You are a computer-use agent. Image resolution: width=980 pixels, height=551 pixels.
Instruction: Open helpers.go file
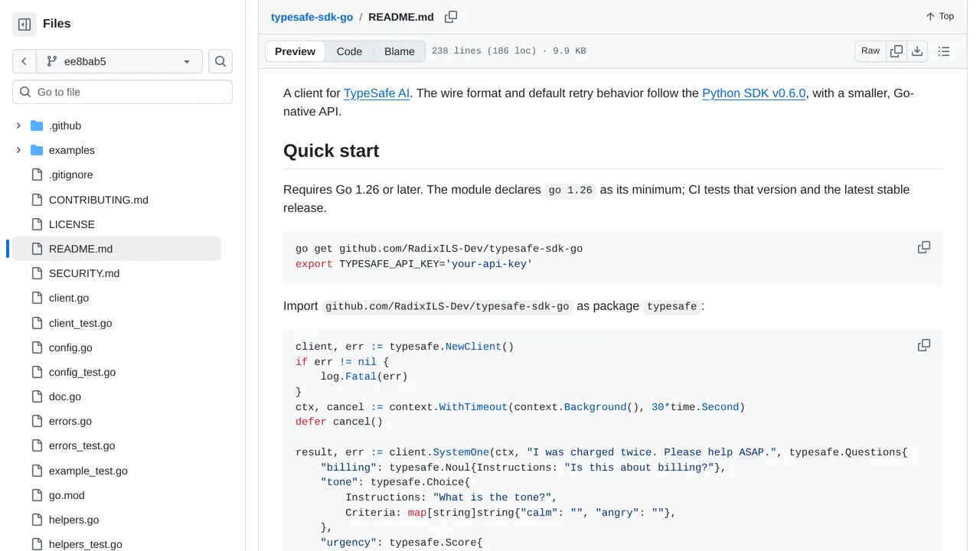pos(73,520)
